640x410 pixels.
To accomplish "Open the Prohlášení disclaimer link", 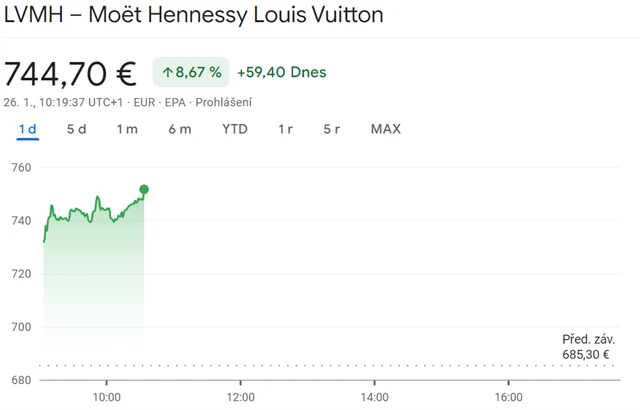I will [x=223, y=102].
